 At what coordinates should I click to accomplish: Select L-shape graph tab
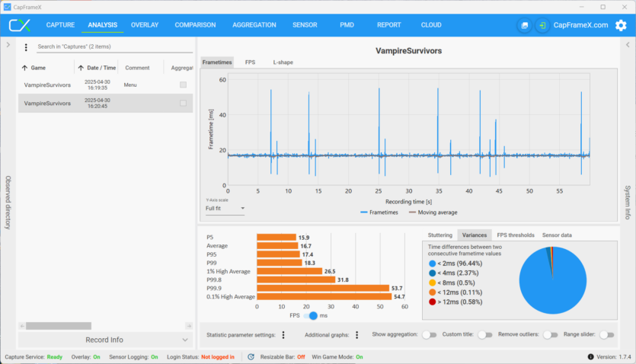click(x=283, y=62)
